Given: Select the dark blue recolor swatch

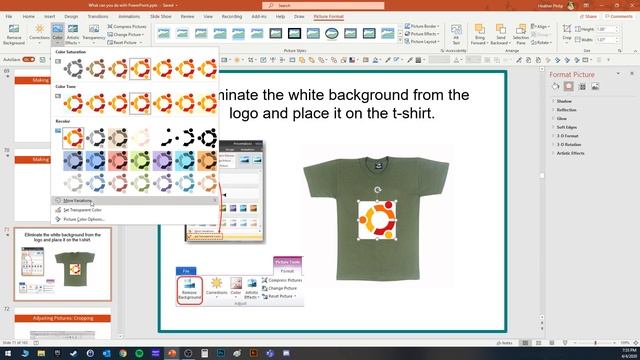Looking at the screenshot, I should point(73,160).
